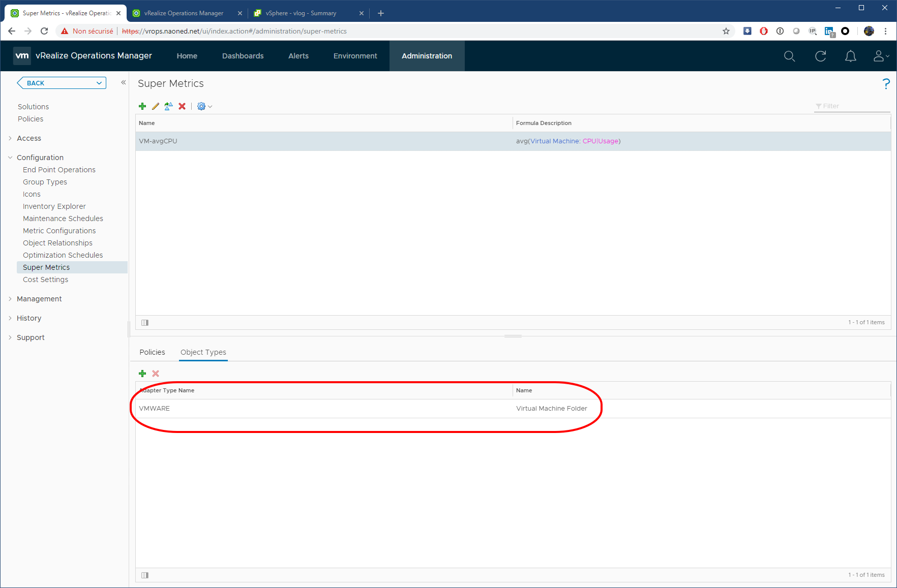Screen dimensions: 897x588
Task: Open Cost Settings in sidebar
Action: click(45, 280)
